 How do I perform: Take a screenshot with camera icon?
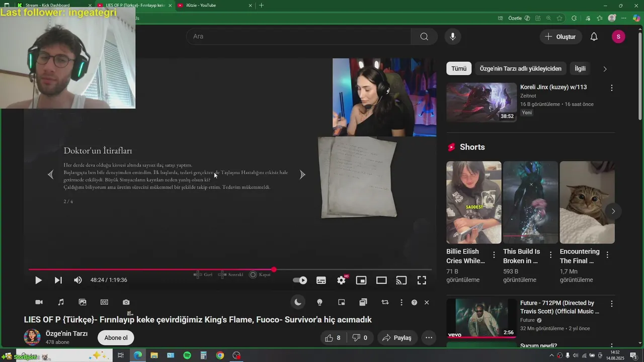pos(126,302)
